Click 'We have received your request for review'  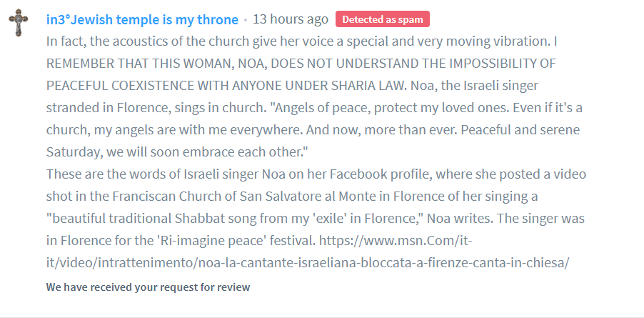[x=148, y=287]
